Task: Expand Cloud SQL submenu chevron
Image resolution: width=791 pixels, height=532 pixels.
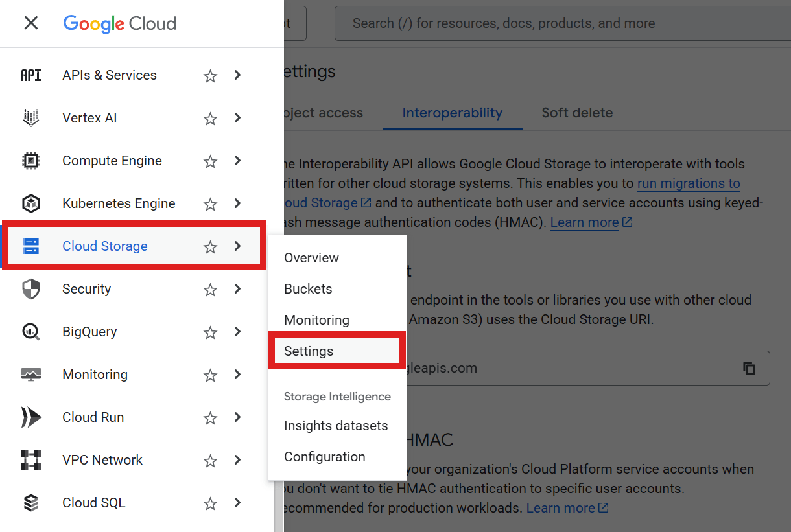Action: [237, 503]
